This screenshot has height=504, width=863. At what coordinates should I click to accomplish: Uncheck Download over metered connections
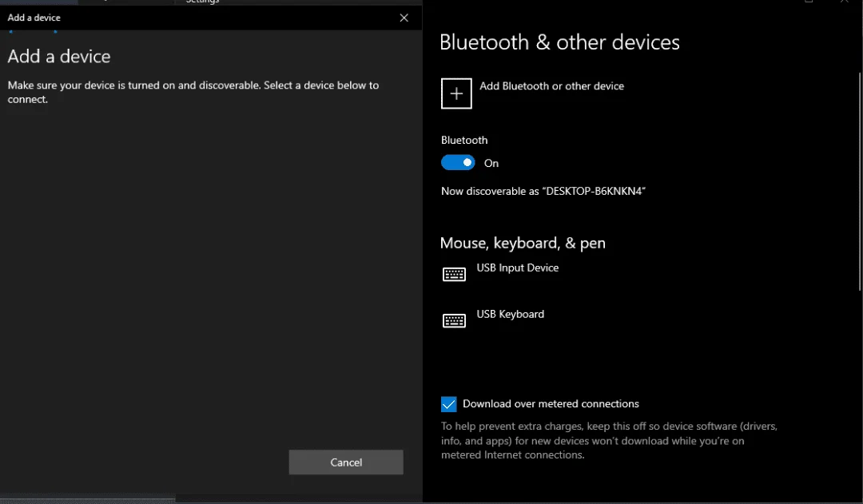[448, 404]
